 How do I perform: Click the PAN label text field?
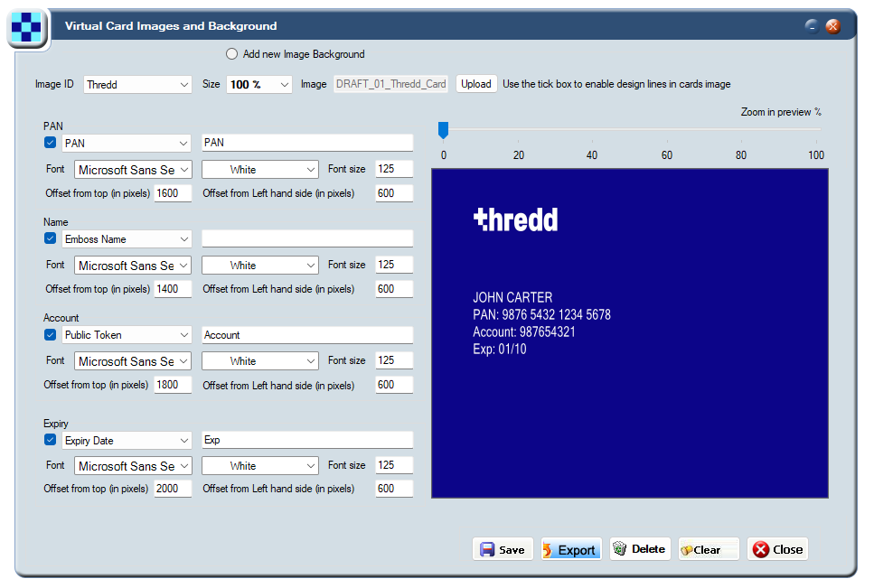[x=307, y=143]
